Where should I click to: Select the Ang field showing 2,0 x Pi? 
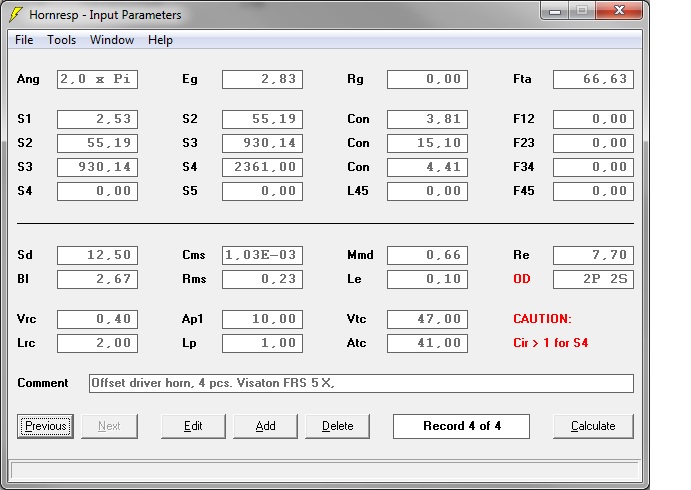point(97,79)
